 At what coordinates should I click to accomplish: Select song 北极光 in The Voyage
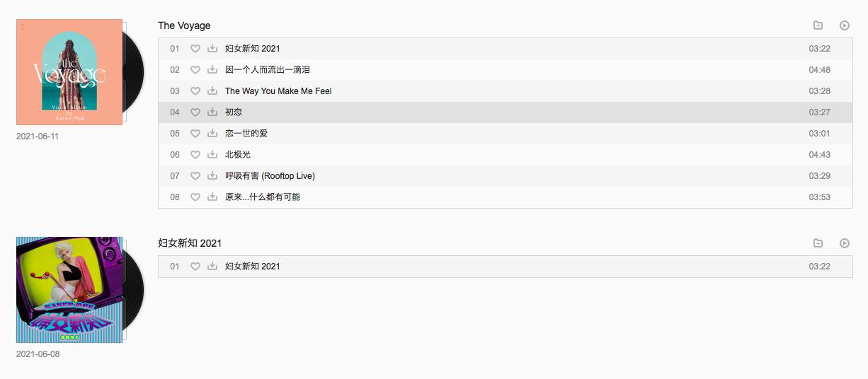(506, 155)
